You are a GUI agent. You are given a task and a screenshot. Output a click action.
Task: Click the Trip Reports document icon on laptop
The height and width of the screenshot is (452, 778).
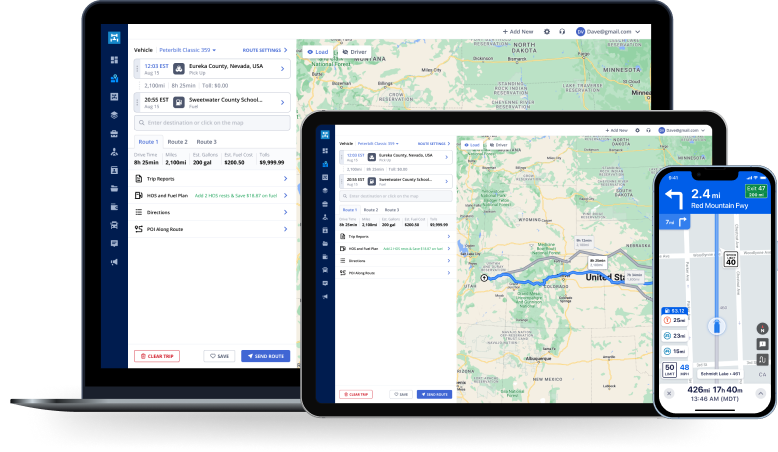[x=139, y=179]
